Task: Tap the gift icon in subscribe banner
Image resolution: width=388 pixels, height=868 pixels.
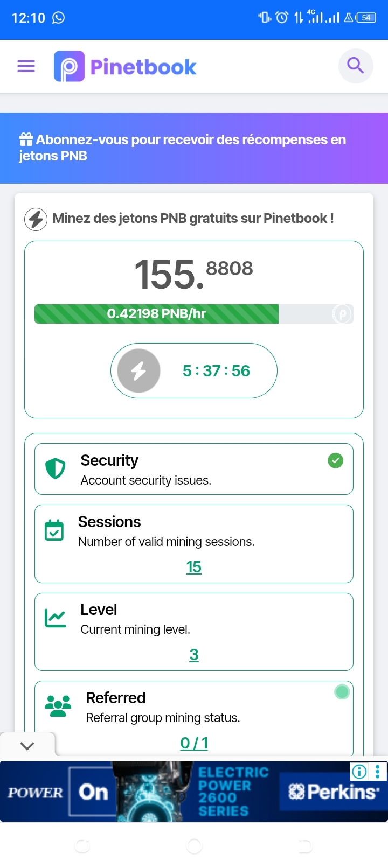Action: [x=26, y=140]
